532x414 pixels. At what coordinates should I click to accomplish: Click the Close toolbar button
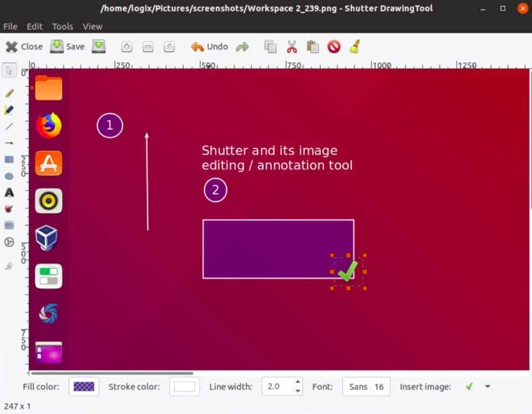[x=24, y=47]
